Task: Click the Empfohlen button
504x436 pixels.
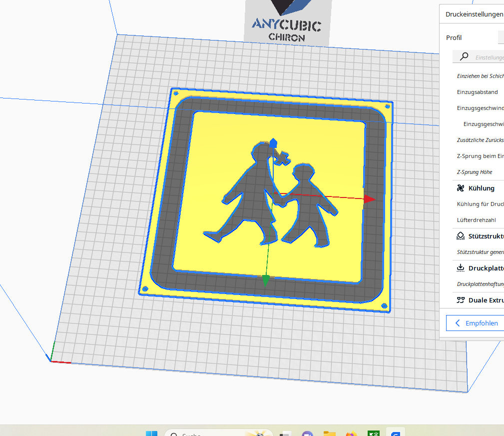Action: click(x=475, y=323)
